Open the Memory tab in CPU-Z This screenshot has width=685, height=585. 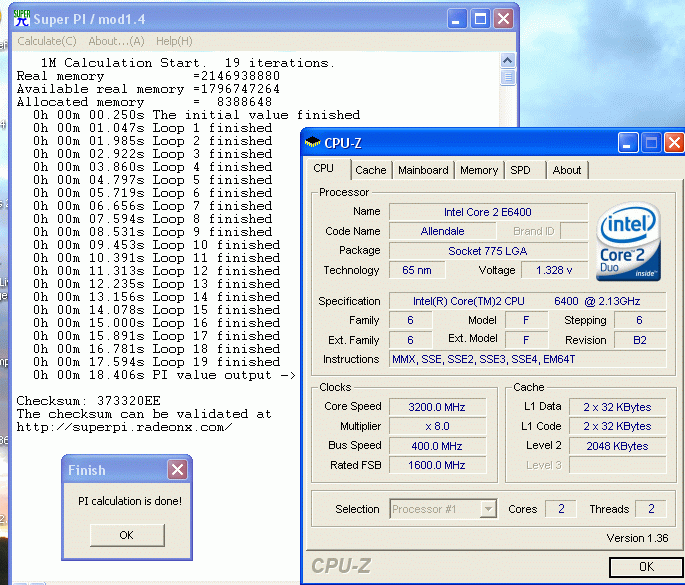479,170
